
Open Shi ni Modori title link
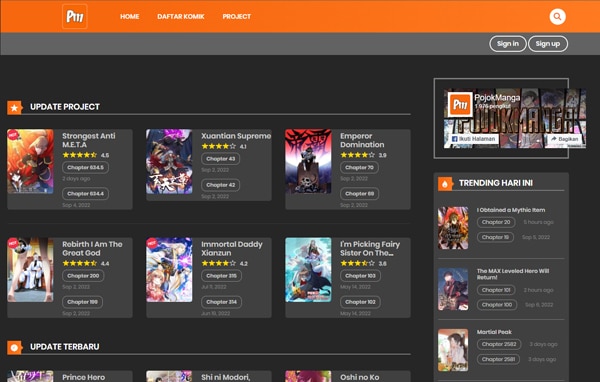pos(225,377)
